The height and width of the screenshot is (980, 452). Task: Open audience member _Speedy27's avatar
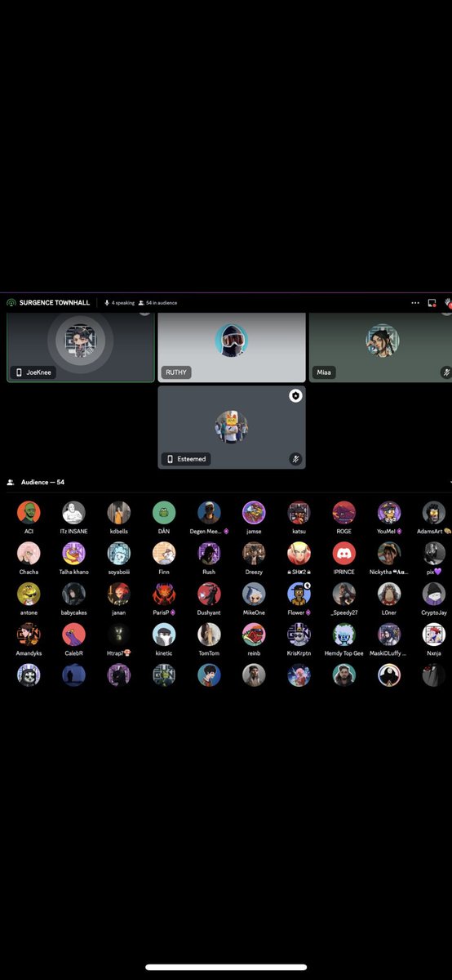pyautogui.click(x=343, y=594)
